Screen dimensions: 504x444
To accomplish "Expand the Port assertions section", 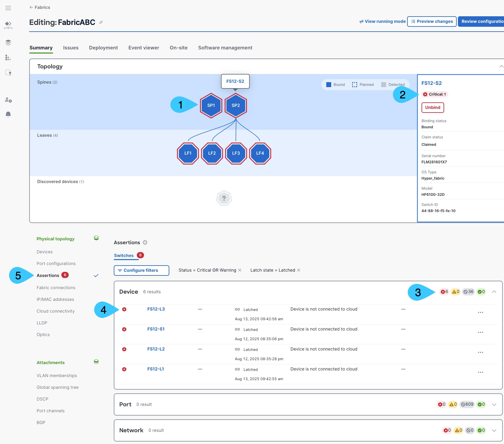I will click(494, 404).
